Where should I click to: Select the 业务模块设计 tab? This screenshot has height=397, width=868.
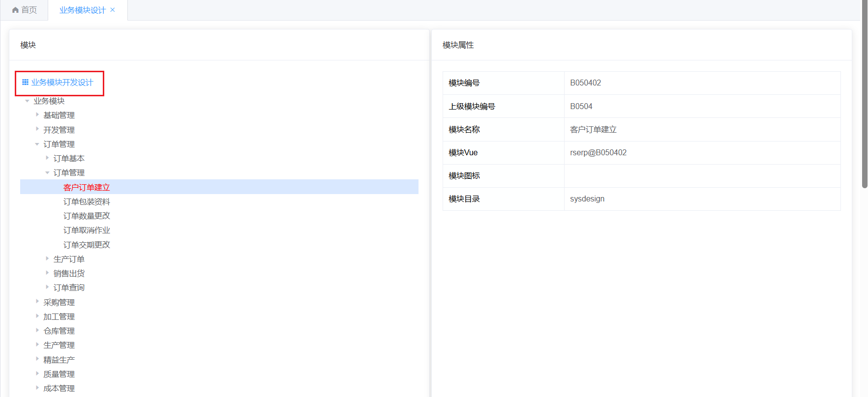(82, 10)
